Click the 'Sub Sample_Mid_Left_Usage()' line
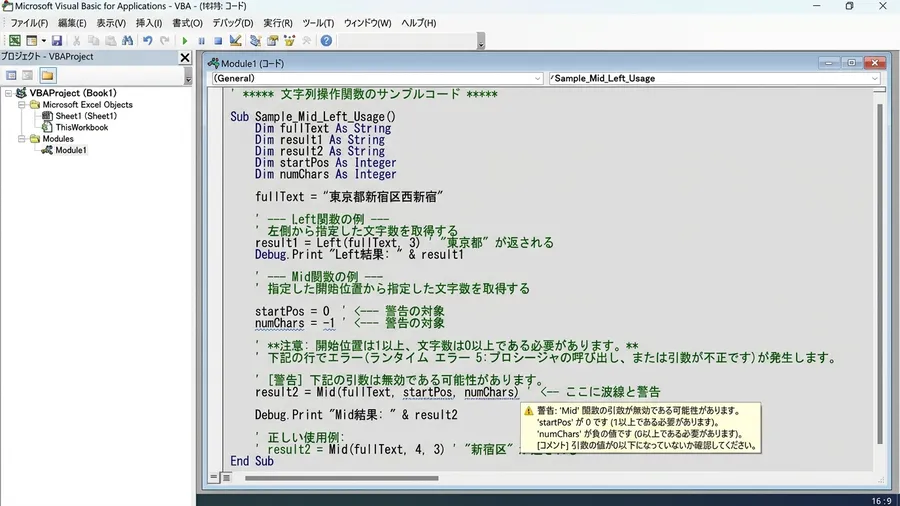Image resolution: width=900 pixels, height=506 pixels. click(313, 117)
